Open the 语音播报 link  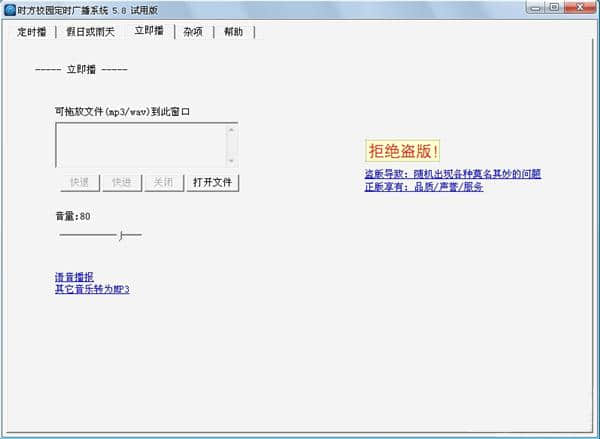pos(74,277)
